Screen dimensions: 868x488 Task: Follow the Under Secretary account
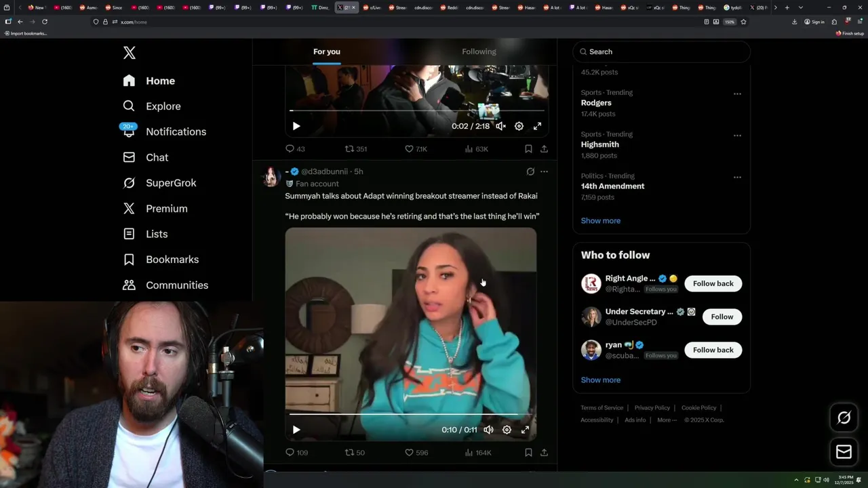coord(722,317)
